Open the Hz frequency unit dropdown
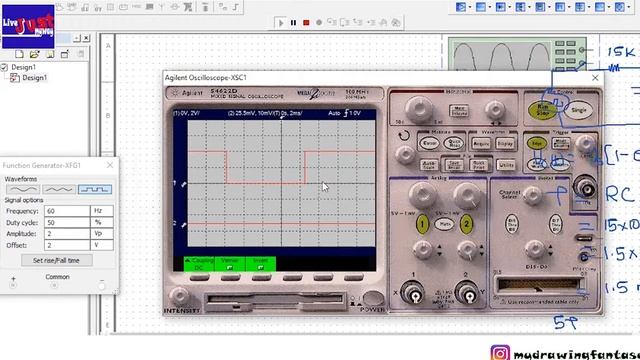 pos(102,211)
